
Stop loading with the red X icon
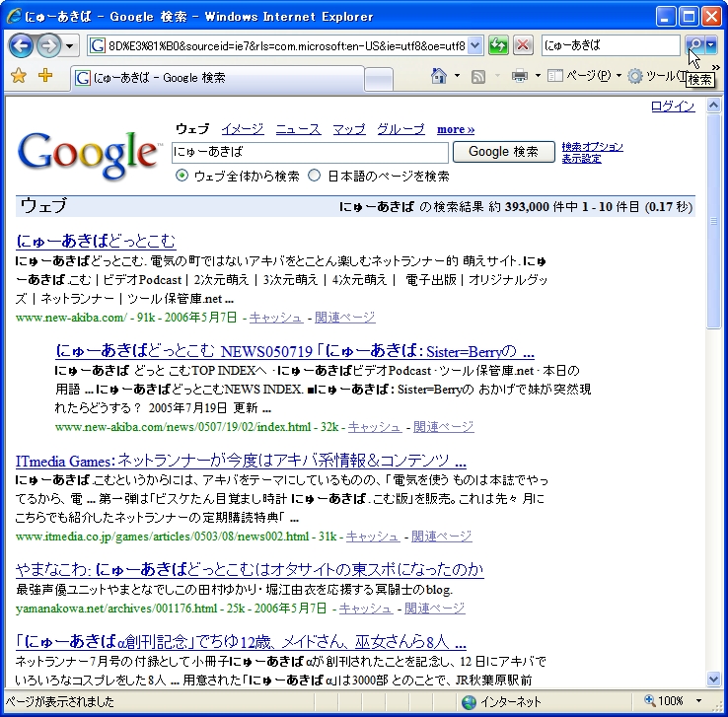pyautogui.click(x=523, y=45)
